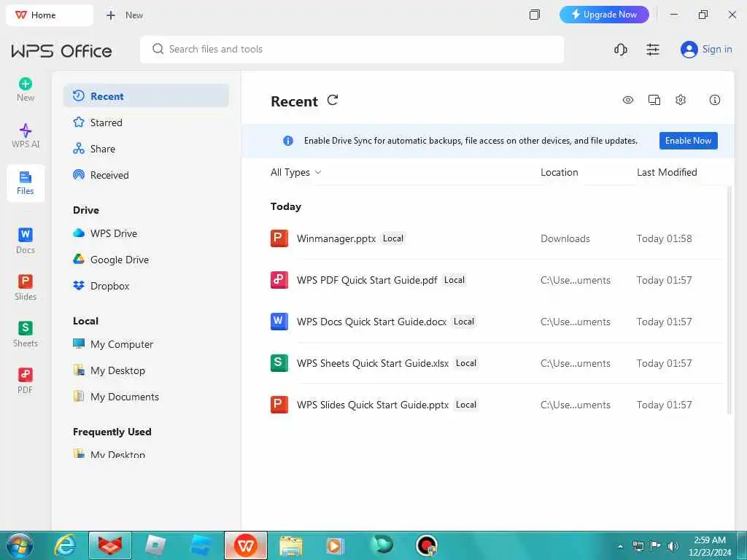Open the Windows Start button
The width and height of the screenshot is (747, 560).
point(20,545)
